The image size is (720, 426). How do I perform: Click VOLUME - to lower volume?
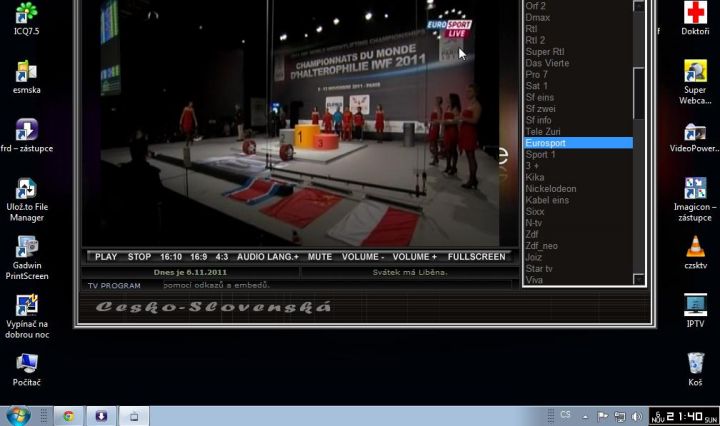(x=363, y=257)
